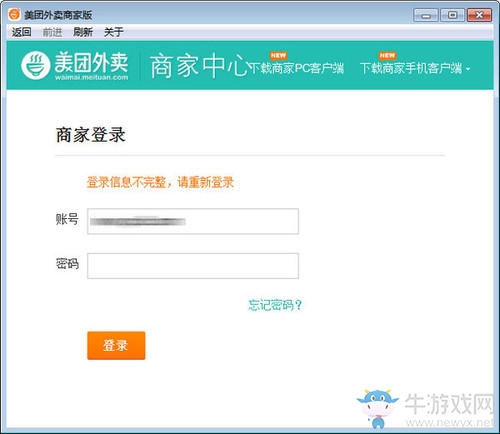
Task: Select the 前进 menu item
Action: pyautogui.click(x=52, y=32)
